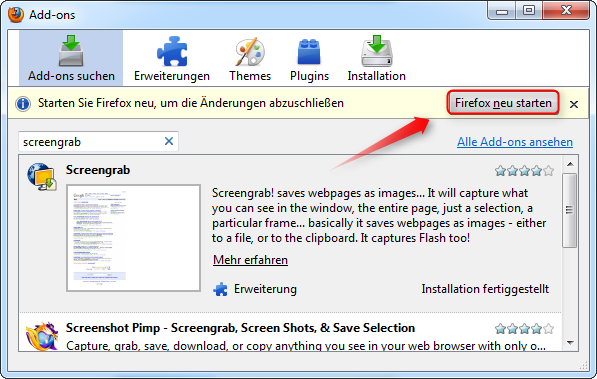The image size is (597, 379).
Task: Click the scrollbar down arrow
Action: tap(570, 342)
